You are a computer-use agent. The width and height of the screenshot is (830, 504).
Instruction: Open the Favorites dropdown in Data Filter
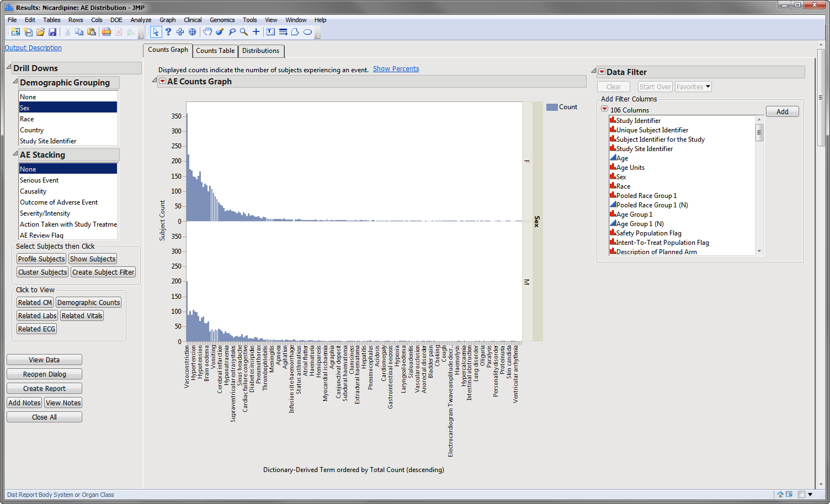pyautogui.click(x=693, y=87)
